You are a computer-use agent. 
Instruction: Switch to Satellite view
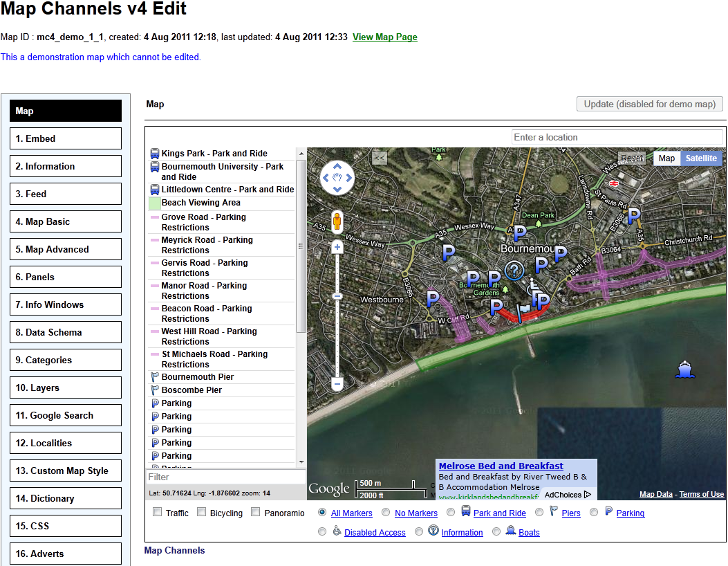coord(700,158)
